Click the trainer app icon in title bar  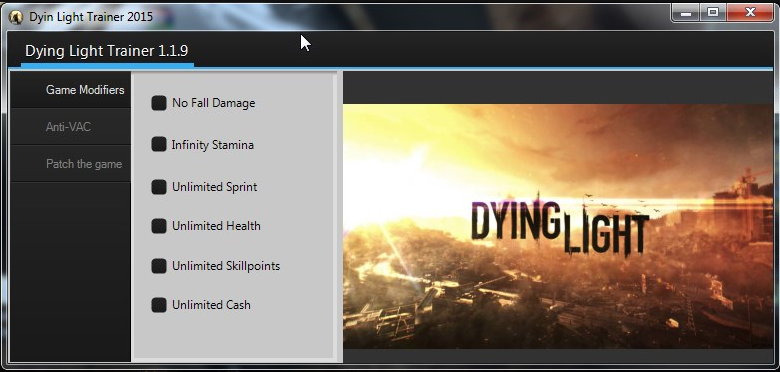coord(16,17)
